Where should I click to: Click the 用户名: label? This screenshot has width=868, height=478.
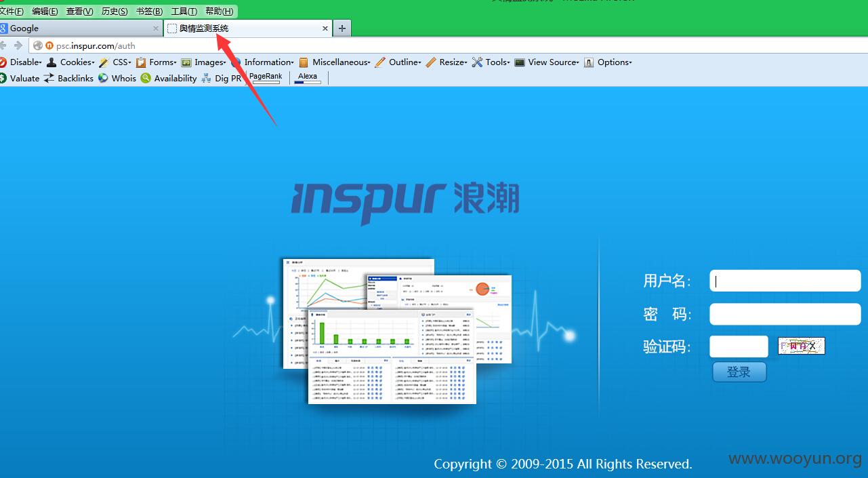(x=667, y=281)
